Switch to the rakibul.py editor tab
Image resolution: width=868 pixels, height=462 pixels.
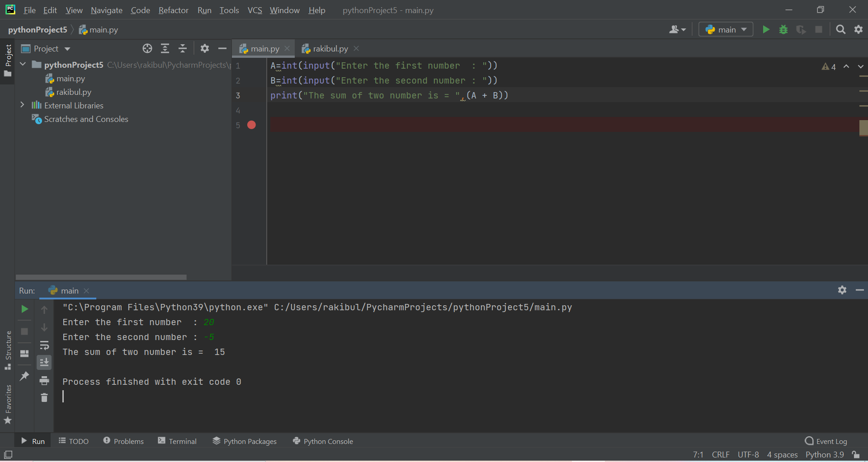coord(325,48)
